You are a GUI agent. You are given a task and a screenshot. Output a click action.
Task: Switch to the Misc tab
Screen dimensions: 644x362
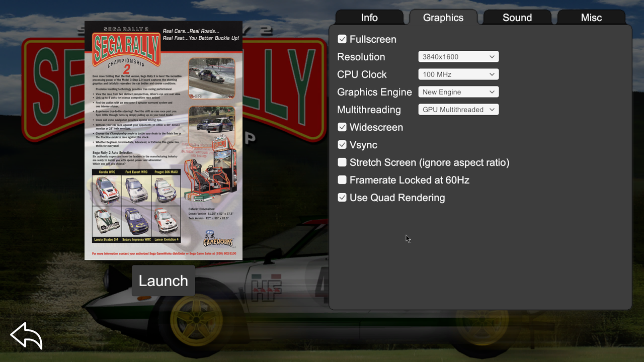(x=591, y=17)
